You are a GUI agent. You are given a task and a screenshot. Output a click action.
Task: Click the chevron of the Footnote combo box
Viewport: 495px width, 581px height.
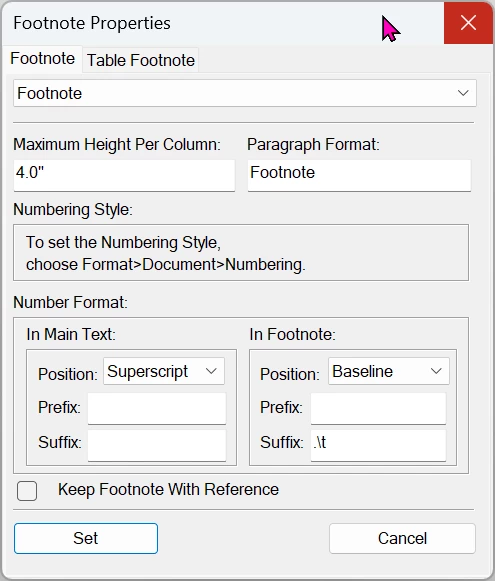(463, 93)
